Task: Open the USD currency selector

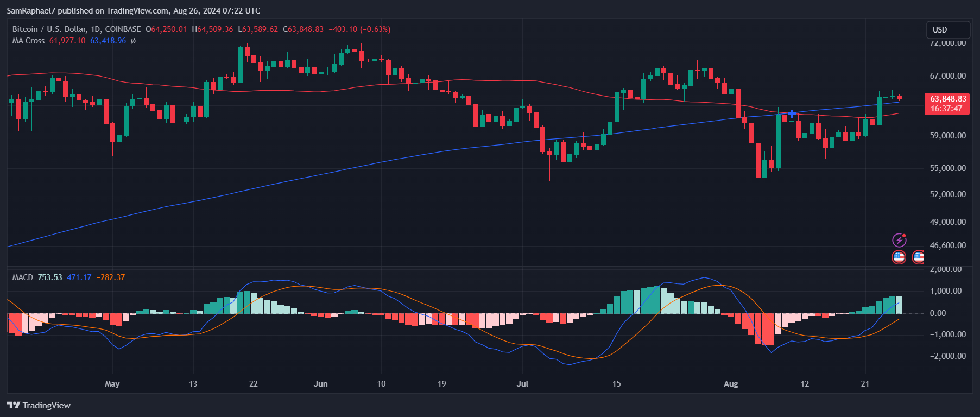Action: (948, 30)
